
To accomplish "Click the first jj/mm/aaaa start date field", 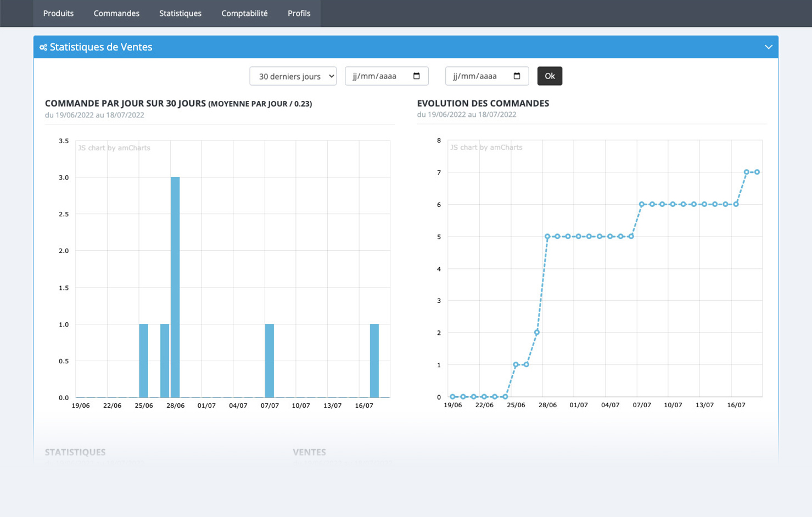I will click(379, 76).
